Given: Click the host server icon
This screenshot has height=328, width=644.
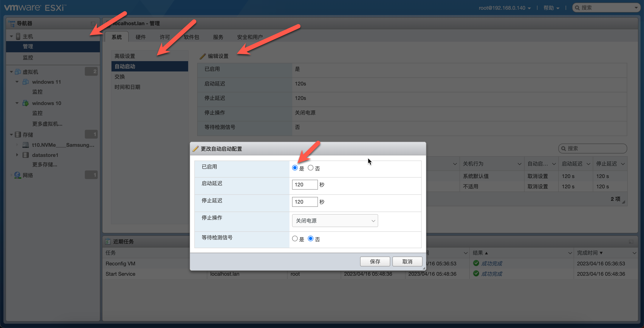Looking at the screenshot, I should pos(18,37).
